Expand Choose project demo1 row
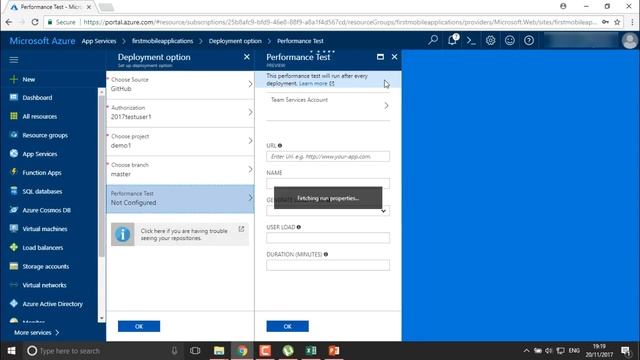This screenshot has height=360, width=640. click(x=180, y=141)
